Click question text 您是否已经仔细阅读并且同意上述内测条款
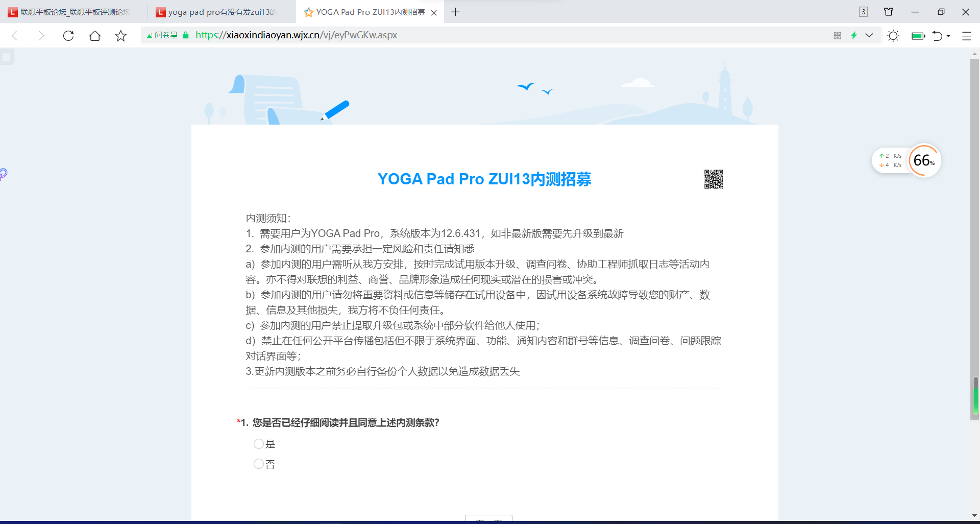Screen dimensions: 980x524 (x=346, y=422)
